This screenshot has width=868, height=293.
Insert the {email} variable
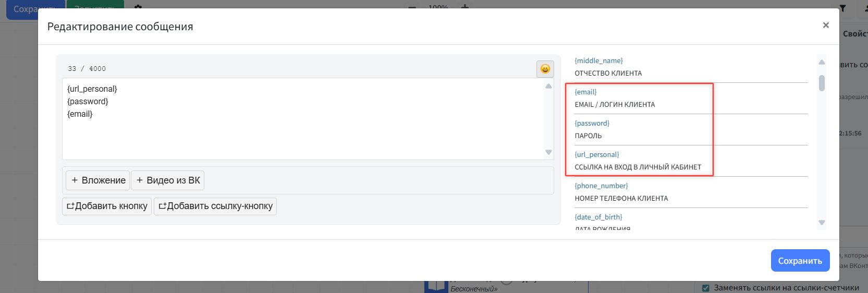click(x=585, y=92)
